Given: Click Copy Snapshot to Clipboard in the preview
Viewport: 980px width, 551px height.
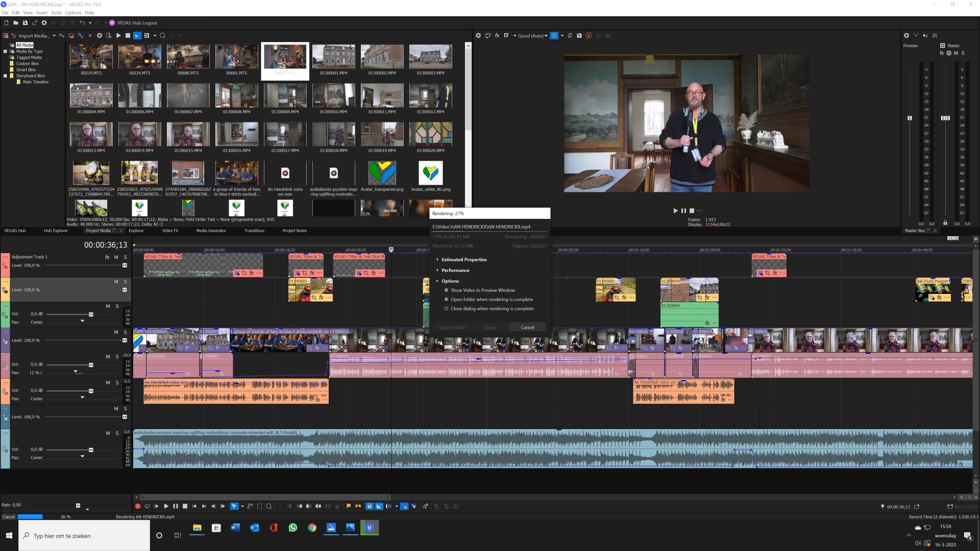Looking at the screenshot, I should click(x=570, y=36).
